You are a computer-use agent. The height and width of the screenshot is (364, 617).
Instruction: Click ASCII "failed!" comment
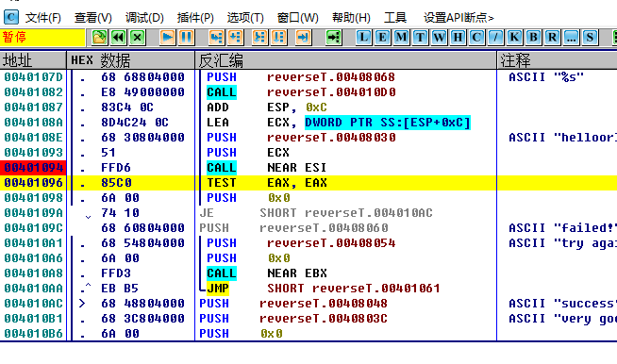(x=562, y=228)
